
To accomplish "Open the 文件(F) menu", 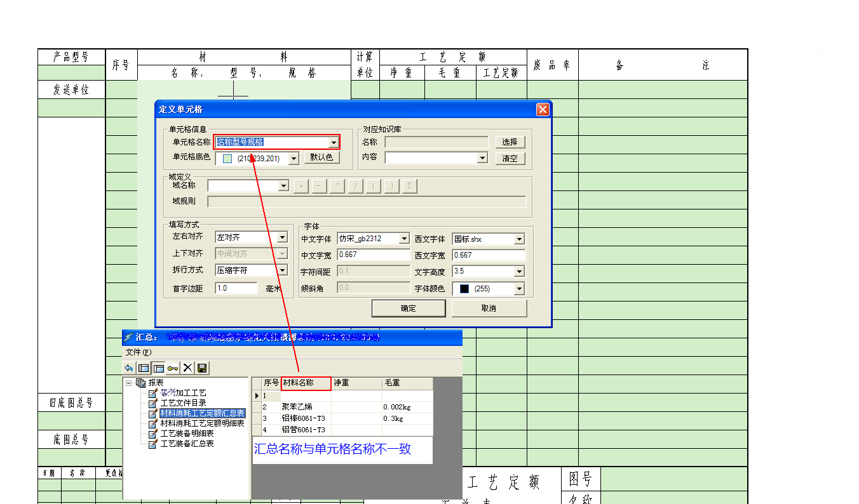I will coord(138,352).
